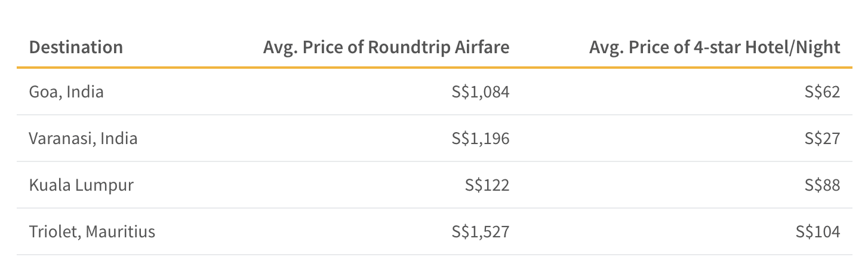Click the word India in the Goa row
868x275 pixels.
click(85, 92)
